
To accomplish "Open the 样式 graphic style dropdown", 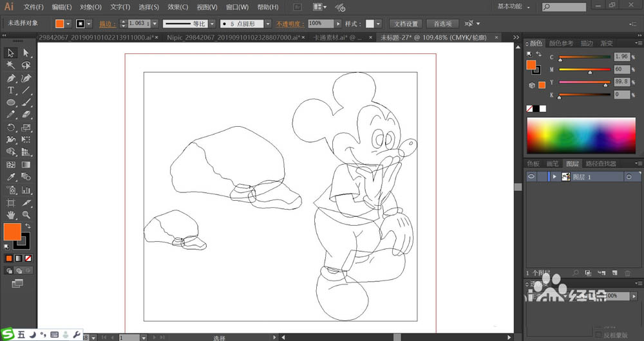I will coord(378,24).
